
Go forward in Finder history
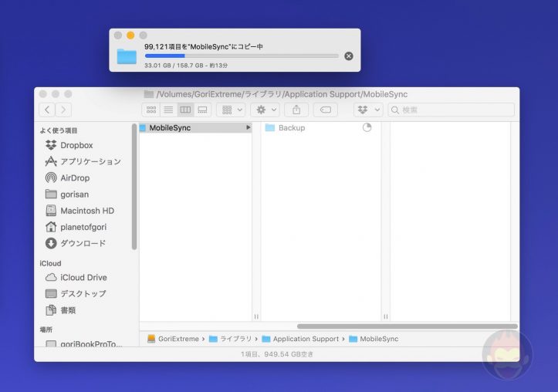[63, 110]
